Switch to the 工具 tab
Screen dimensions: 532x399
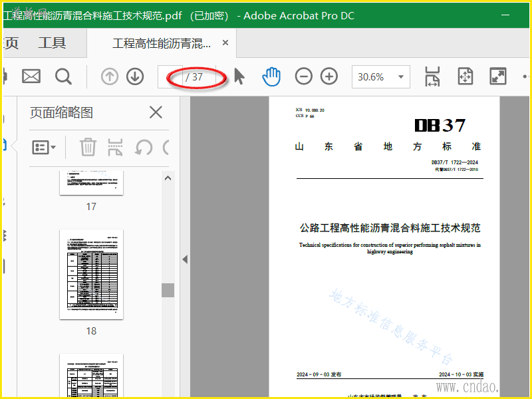coord(52,43)
